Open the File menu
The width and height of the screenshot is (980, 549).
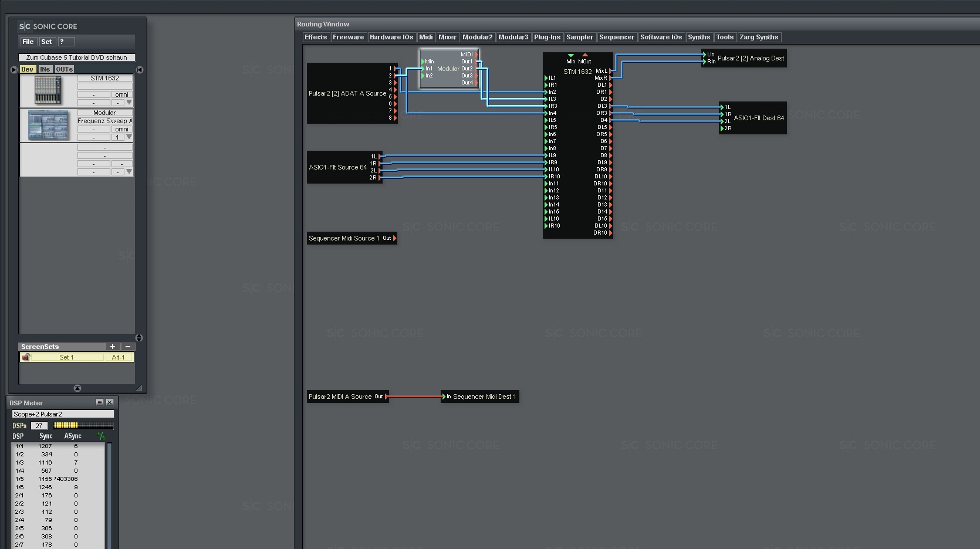tap(28, 42)
